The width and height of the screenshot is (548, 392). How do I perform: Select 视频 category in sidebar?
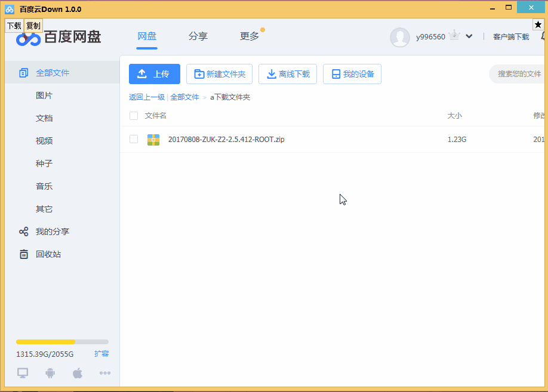click(x=44, y=141)
